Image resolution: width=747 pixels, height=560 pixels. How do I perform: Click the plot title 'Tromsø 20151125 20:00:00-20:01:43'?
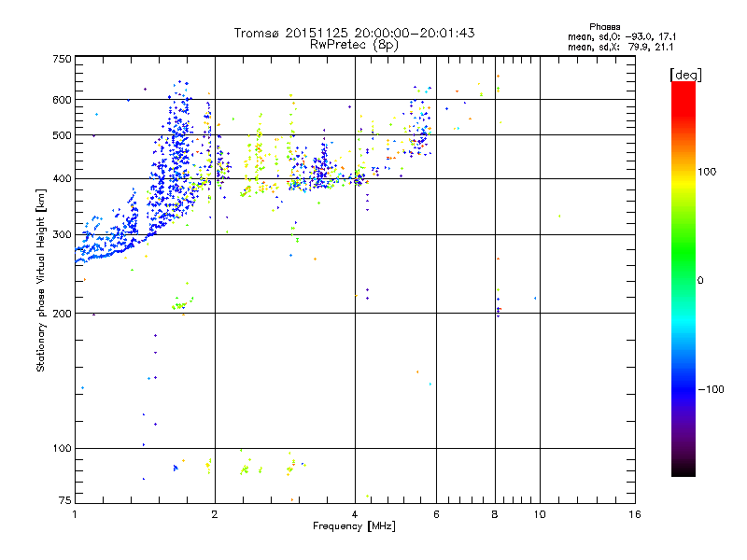click(x=354, y=33)
